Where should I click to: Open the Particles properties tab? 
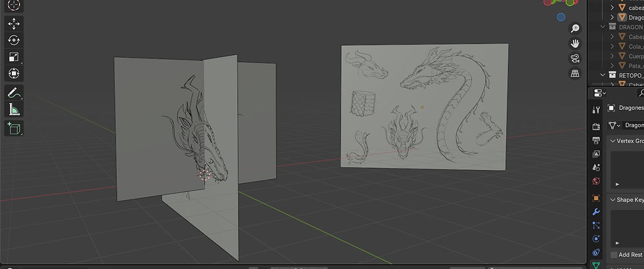596,225
